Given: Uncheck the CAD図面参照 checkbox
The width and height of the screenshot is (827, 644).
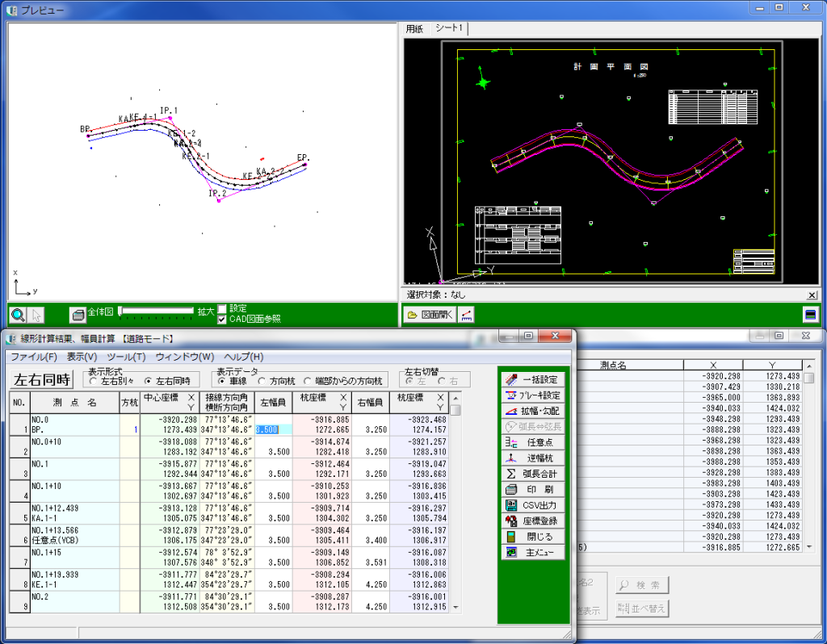Looking at the screenshot, I should click(x=222, y=320).
